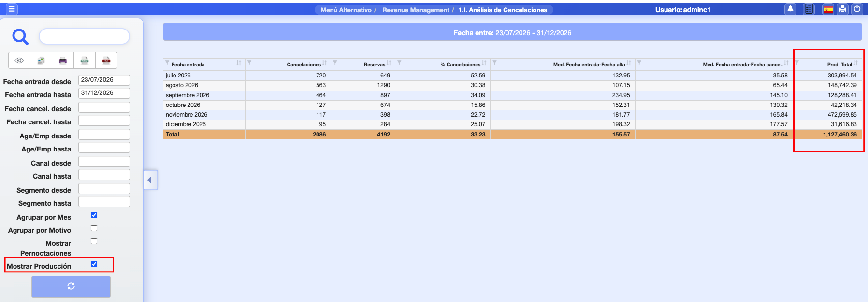868x302 pixels.
Task: Click the power logout icon
Action: tap(857, 9)
